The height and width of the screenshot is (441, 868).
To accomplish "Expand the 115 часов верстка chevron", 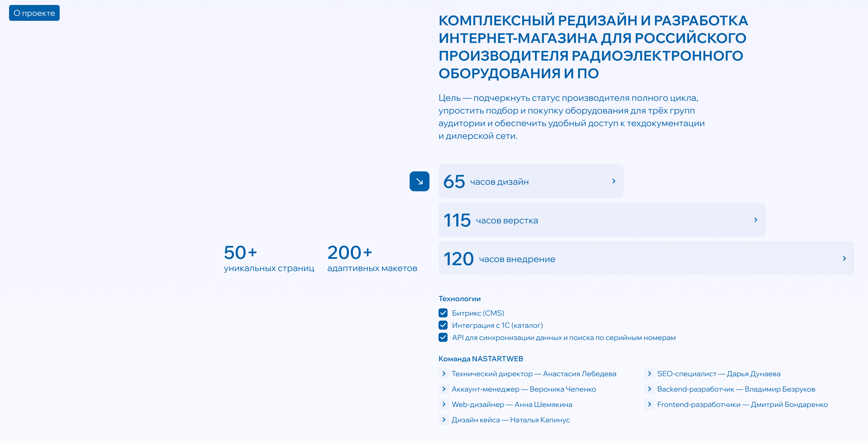I will [756, 220].
